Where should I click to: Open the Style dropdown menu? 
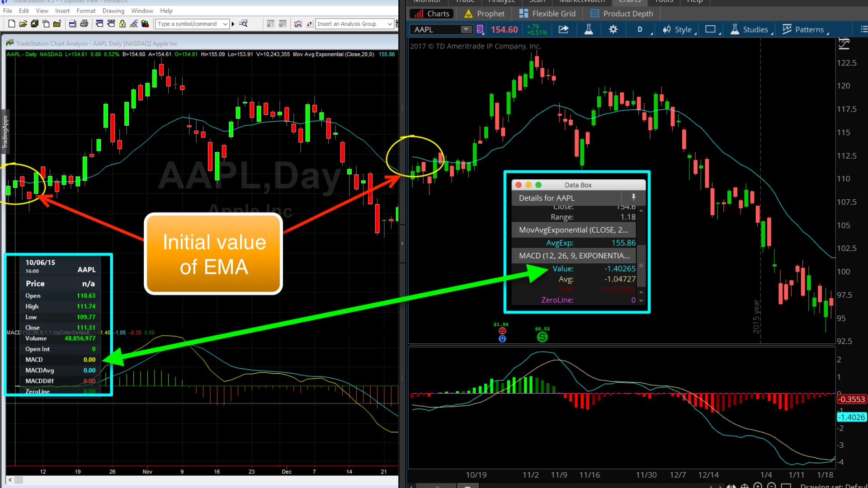click(679, 29)
